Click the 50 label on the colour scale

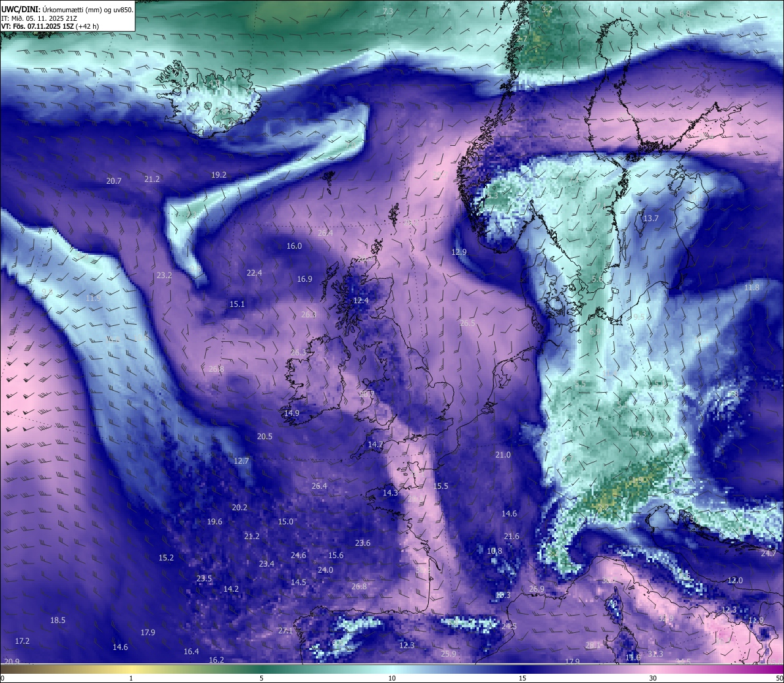(779, 678)
